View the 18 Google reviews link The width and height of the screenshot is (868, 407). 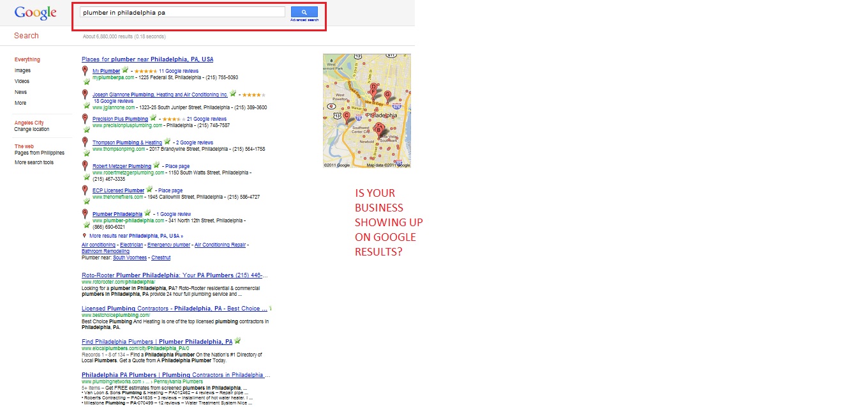(114, 101)
